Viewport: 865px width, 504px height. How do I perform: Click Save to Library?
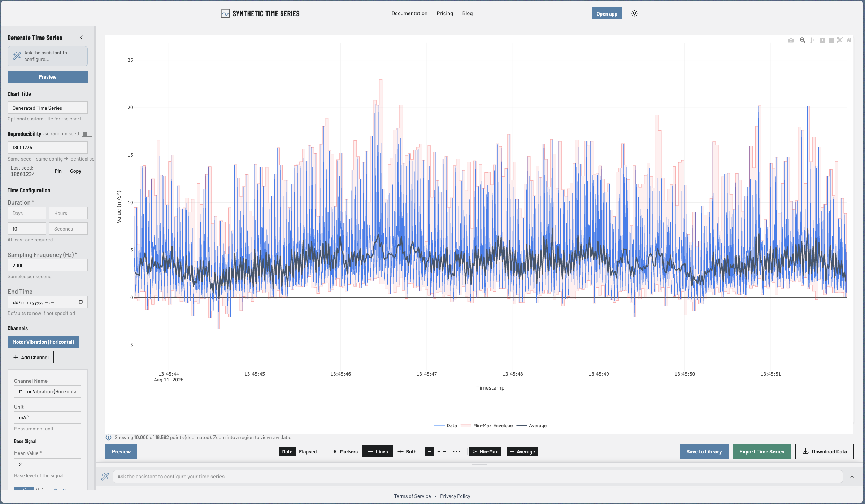click(x=704, y=452)
